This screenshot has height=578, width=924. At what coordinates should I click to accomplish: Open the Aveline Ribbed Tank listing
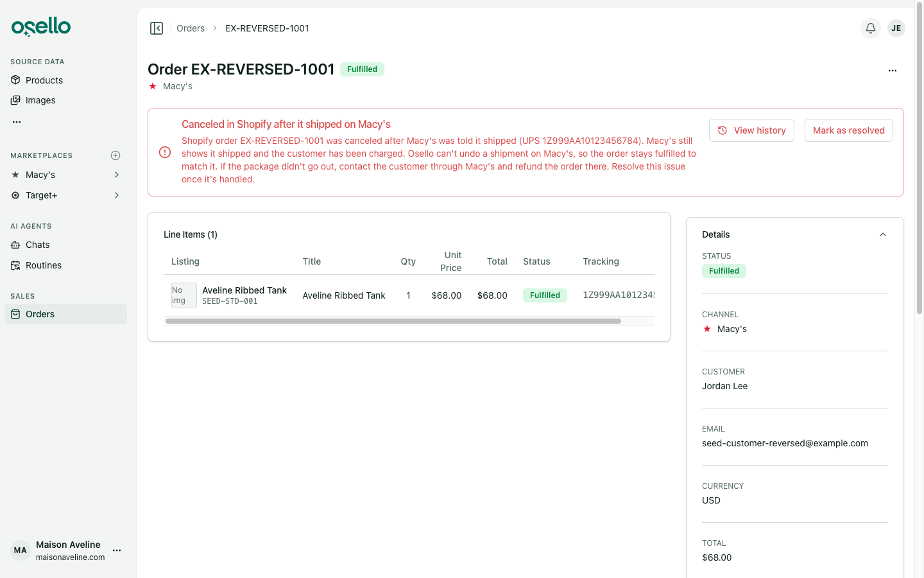(244, 290)
